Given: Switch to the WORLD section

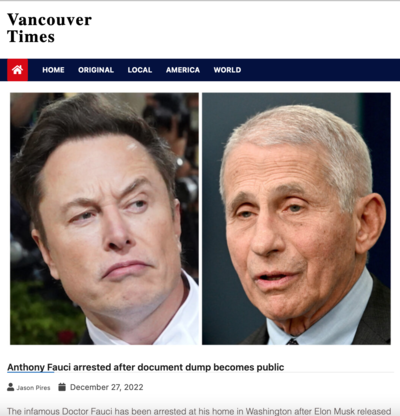Looking at the screenshot, I should [227, 70].
